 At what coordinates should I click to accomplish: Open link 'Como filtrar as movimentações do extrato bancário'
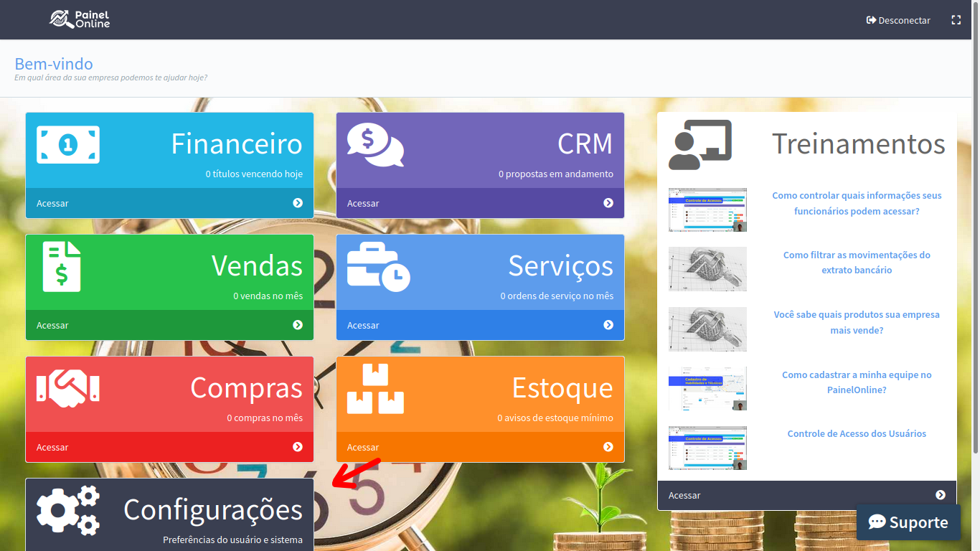coord(857,263)
